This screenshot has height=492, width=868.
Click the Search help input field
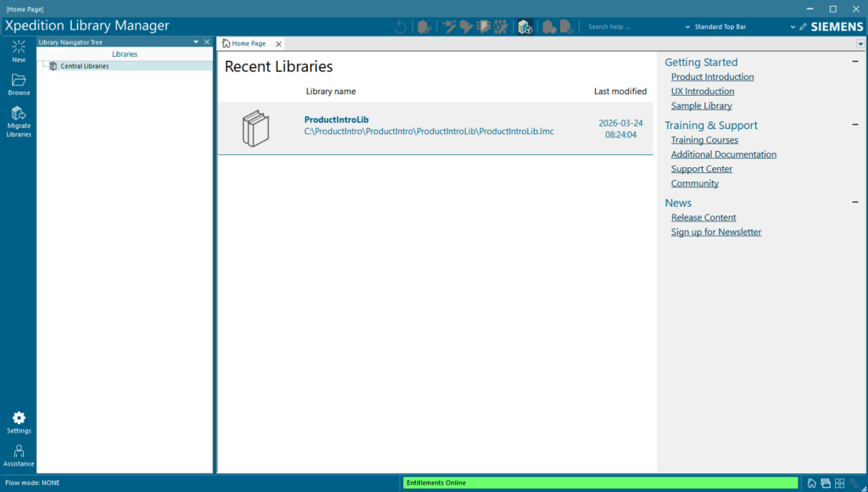click(627, 27)
